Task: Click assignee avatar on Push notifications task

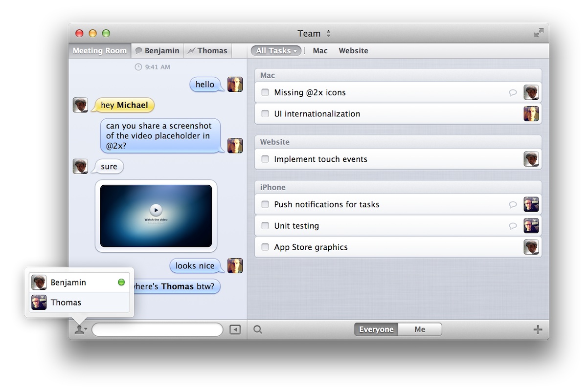Action: pyautogui.click(x=531, y=205)
